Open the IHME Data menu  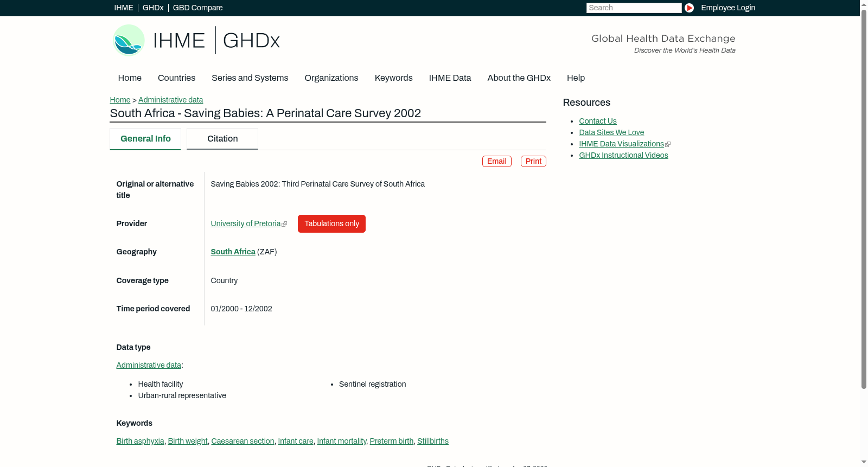tap(450, 78)
